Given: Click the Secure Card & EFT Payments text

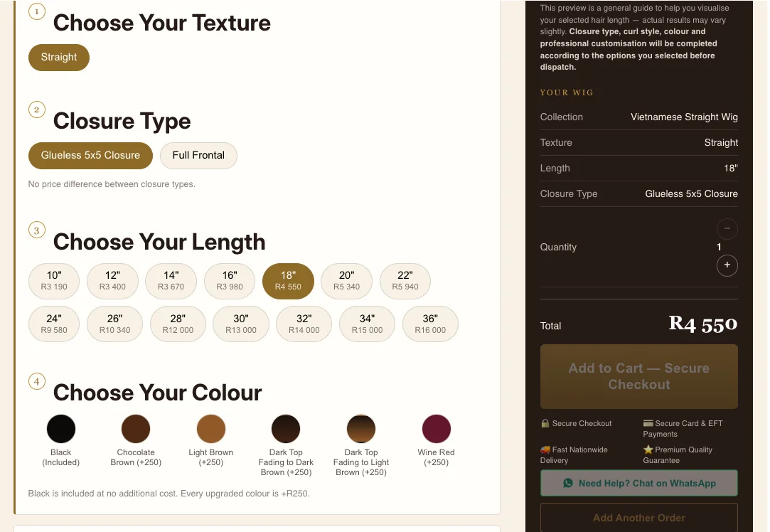Looking at the screenshot, I should point(683,428).
